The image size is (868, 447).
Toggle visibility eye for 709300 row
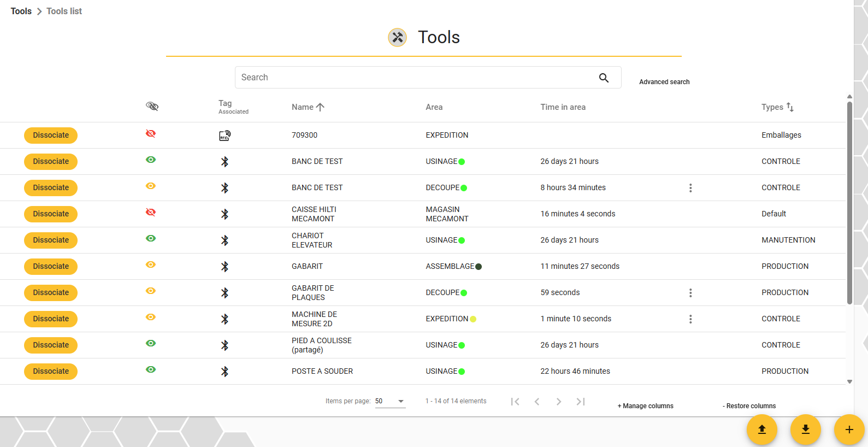pyautogui.click(x=151, y=133)
